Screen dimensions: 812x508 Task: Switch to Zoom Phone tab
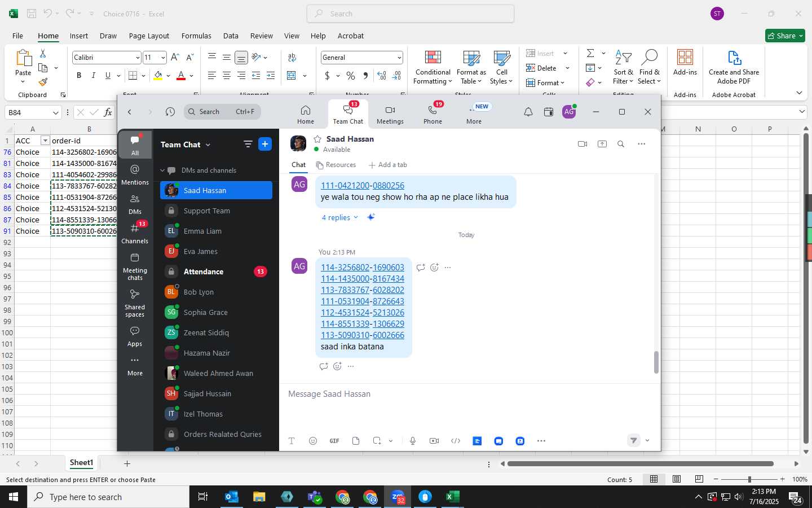[x=433, y=114]
